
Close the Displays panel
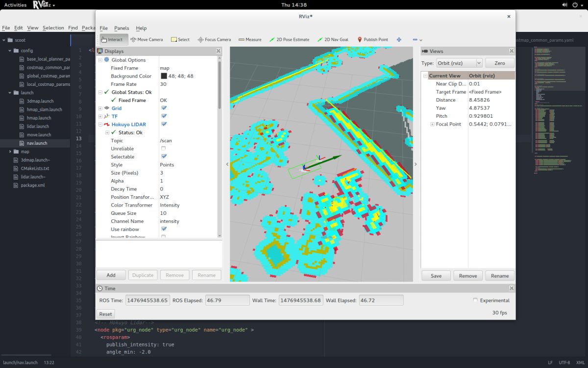218,51
